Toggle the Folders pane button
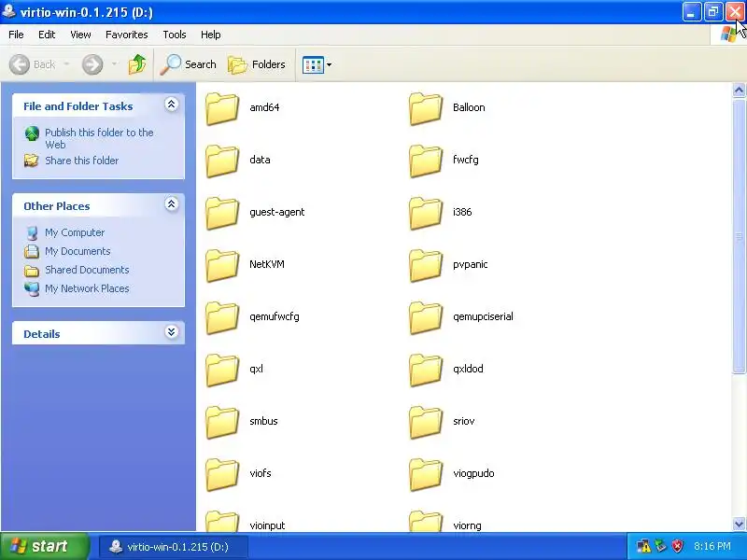The image size is (747, 560). [x=257, y=64]
